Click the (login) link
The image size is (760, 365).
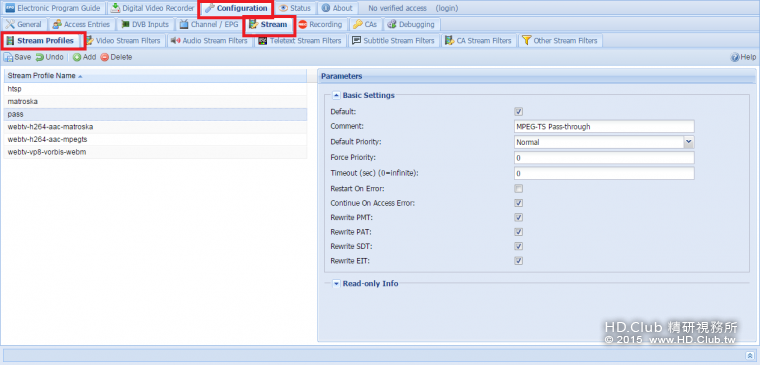[x=446, y=8]
